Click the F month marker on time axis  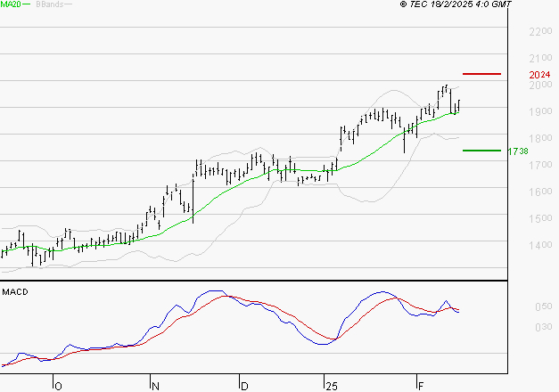(421, 386)
